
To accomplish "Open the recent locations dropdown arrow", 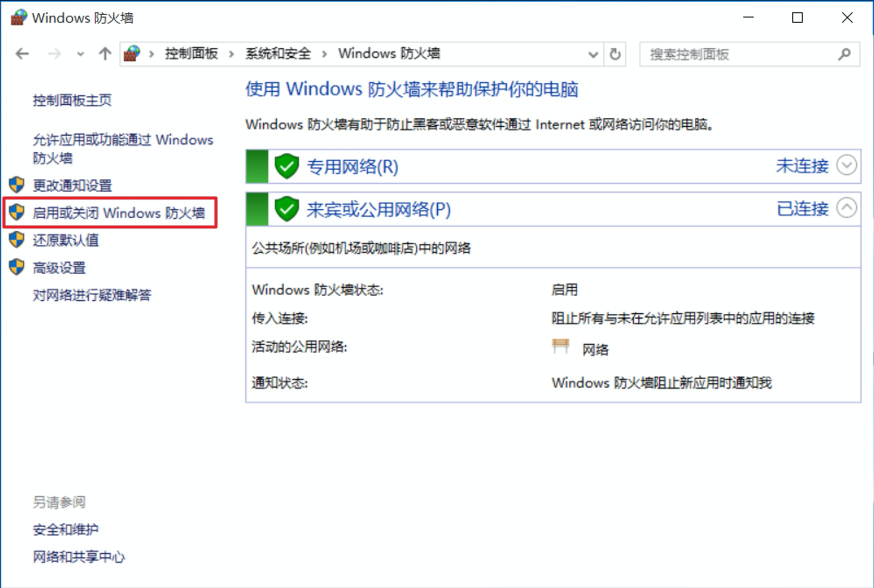I will [x=80, y=54].
